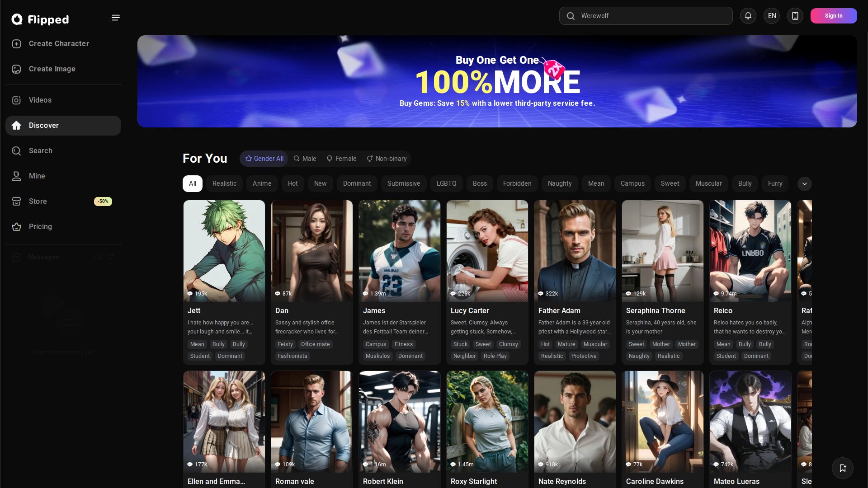Screen dimensions: 868x488
Task: Click the Pricing crown icon
Action: click(x=17, y=227)
